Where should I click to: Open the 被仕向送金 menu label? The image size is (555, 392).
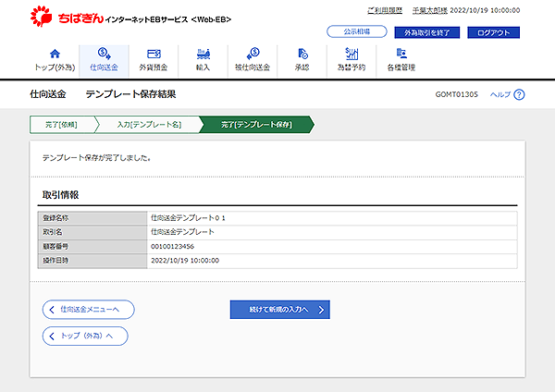tap(253, 67)
